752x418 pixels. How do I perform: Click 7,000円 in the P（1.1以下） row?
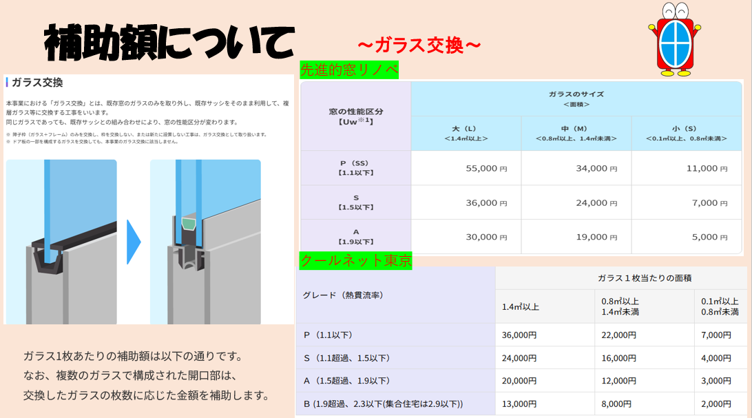[721, 335]
